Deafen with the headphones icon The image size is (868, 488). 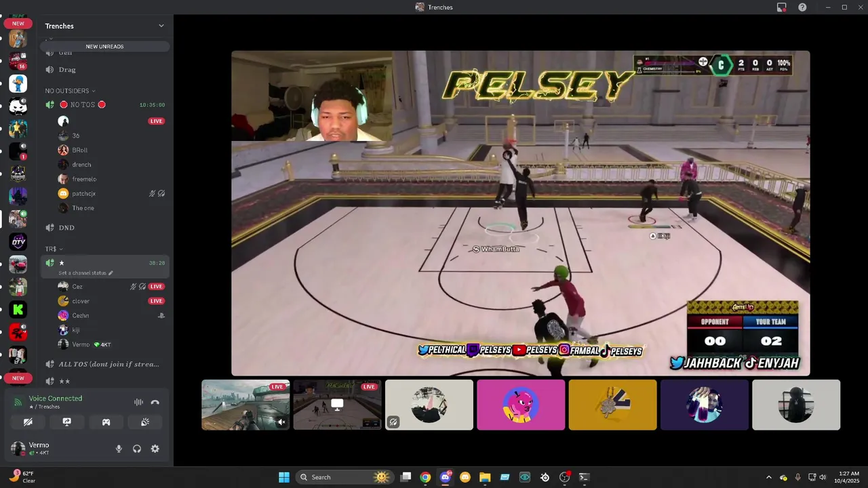click(137, 449)
